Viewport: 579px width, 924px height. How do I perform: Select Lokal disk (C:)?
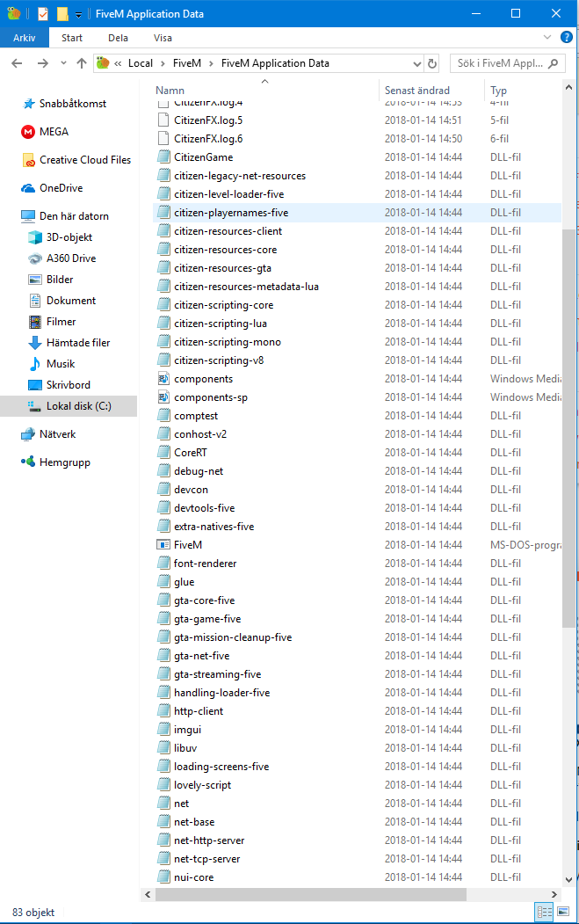pyautogui.click(x=69, y=406)
